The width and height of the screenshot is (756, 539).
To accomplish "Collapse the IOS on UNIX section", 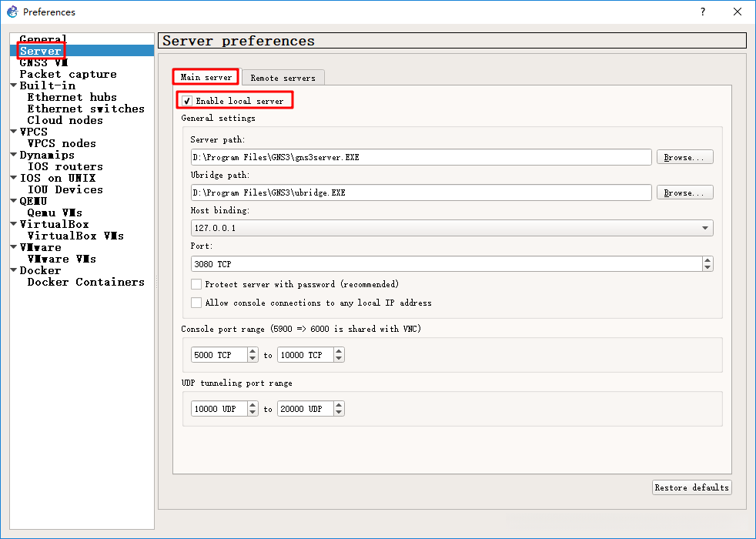I will pos(14,178).
